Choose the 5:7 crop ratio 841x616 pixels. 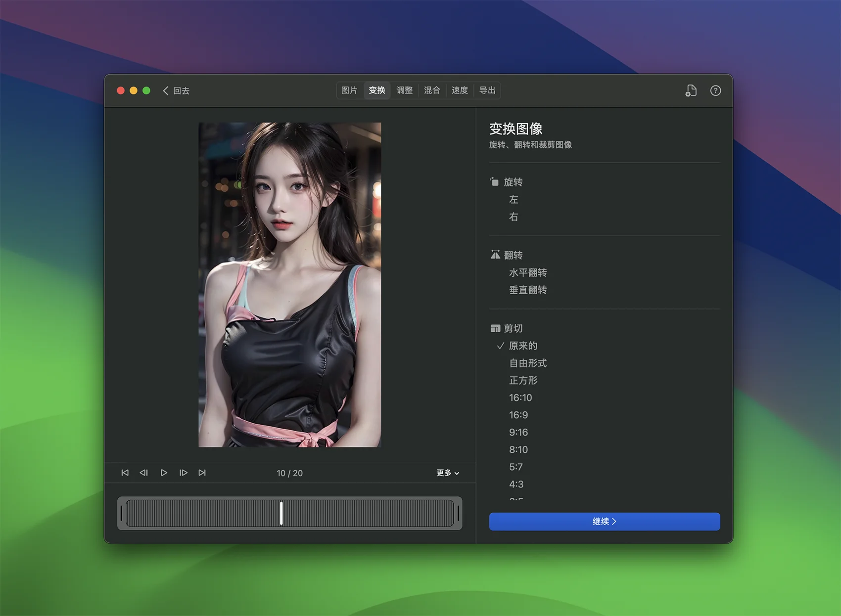tap(516, 467)
